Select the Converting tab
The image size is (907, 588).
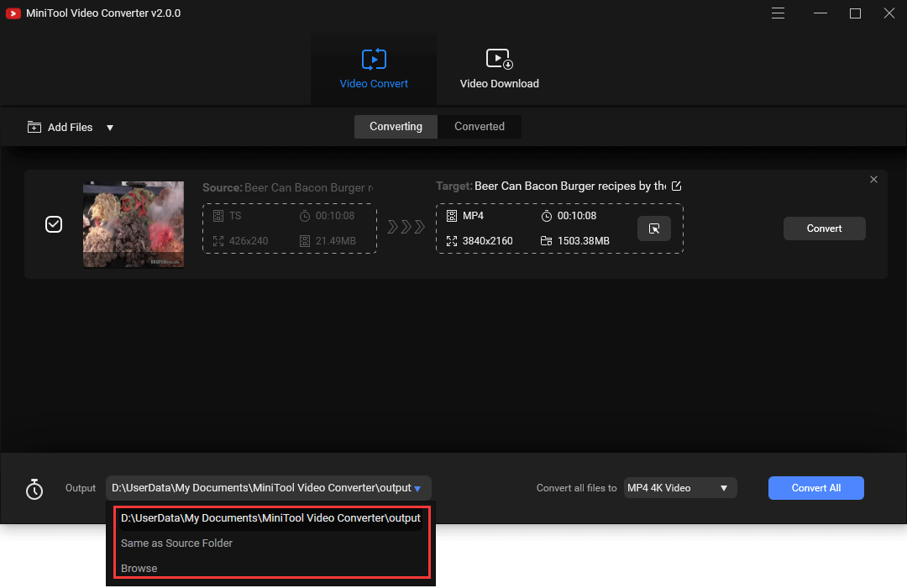point(396,127)
